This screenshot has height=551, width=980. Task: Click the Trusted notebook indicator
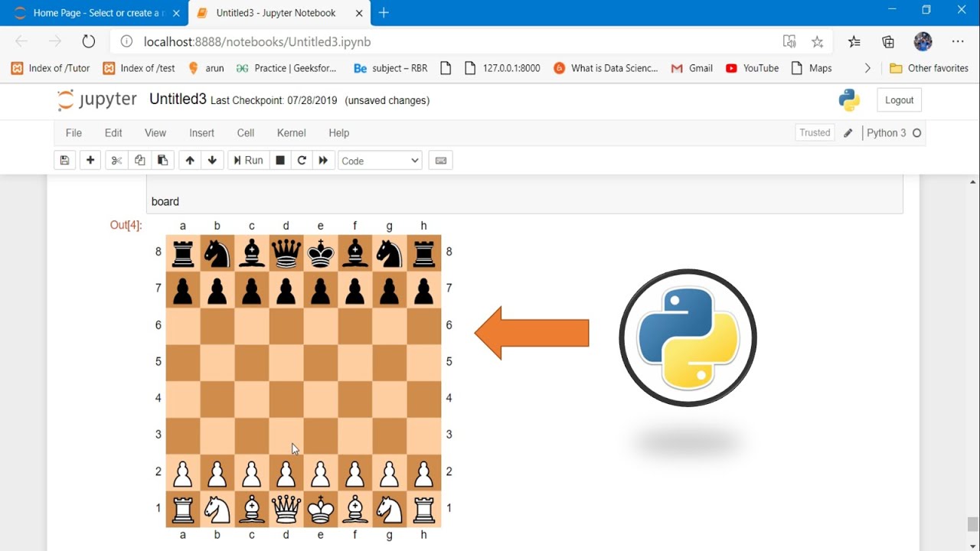click(x=815, y=132)
